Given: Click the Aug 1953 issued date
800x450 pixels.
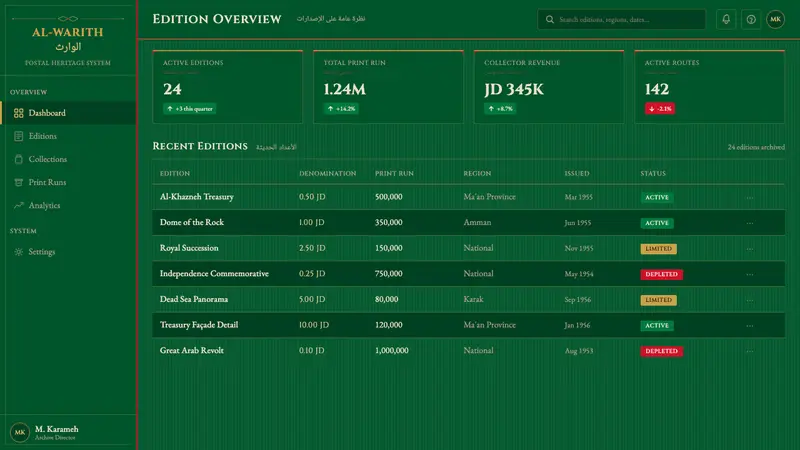Looking at the screenshot, I should click(x=579, y=351).
